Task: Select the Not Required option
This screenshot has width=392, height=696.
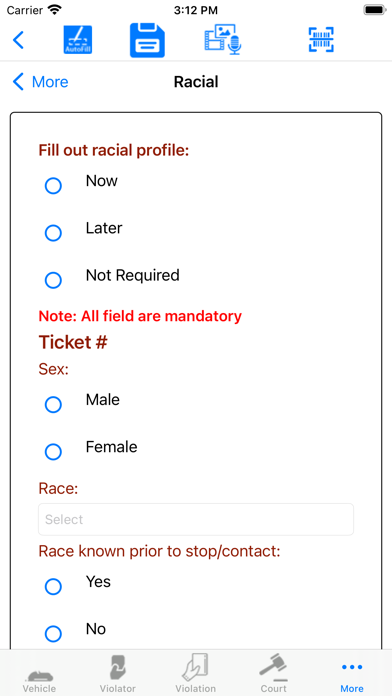Action: [53, 281]
